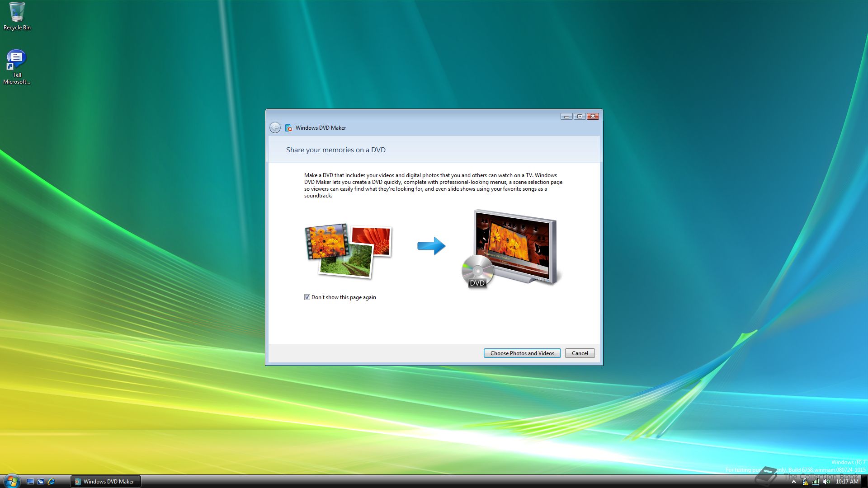Open the volume speaker tray icon

[826, 482]
